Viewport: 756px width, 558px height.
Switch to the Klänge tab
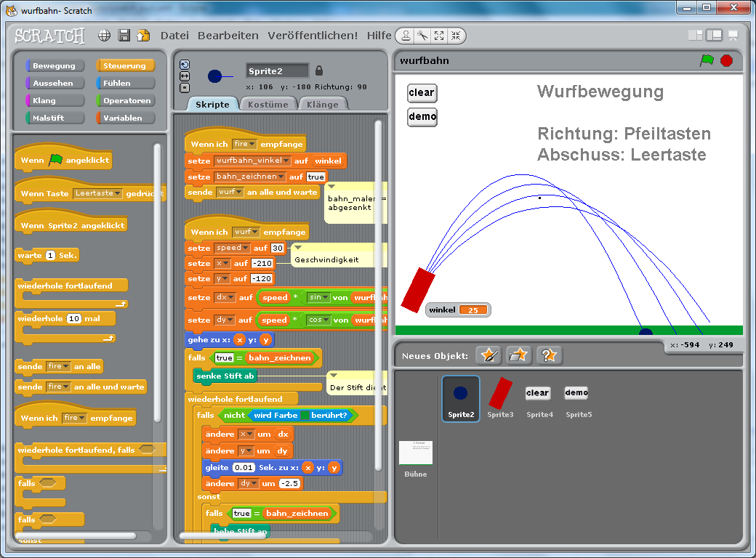click(x=323, y=104)
